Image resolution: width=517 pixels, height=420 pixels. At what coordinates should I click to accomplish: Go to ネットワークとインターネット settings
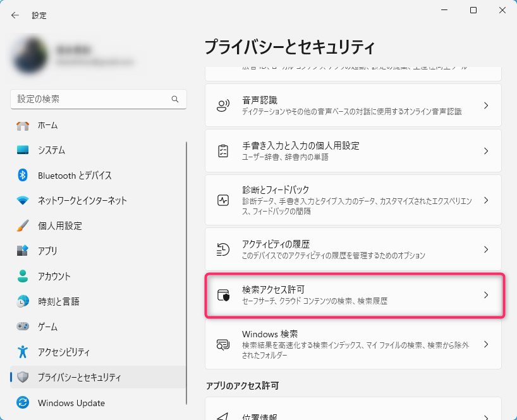click(x=82, y=201)
